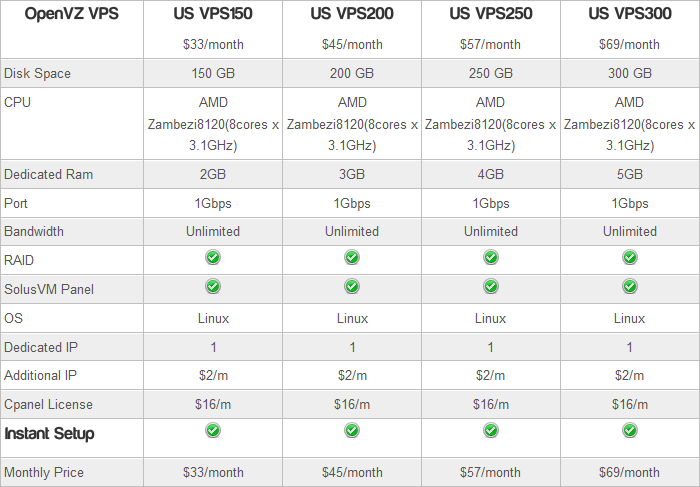Click the RAID checkmark for US VPS200
Screen dimensions: 700x487
352,258
